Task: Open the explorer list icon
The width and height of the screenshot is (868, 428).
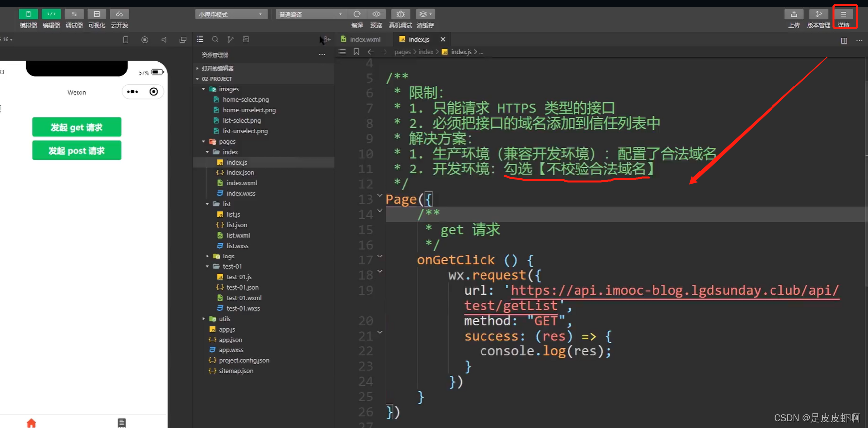Action: pyautogui.click(x=200, y=39)
